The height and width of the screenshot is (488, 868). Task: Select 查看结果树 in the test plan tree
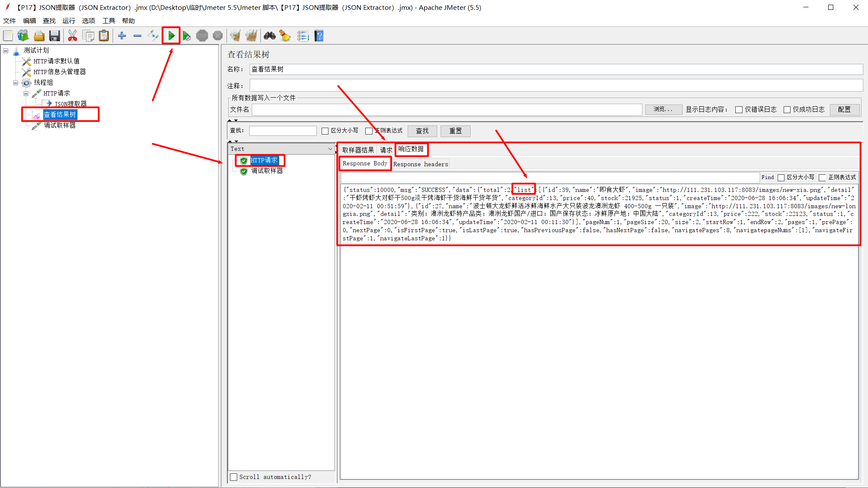tap(60, 115)
